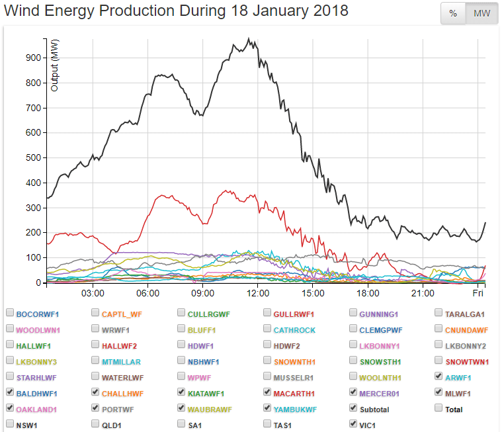Check the CAPTL_WF checkbox

(96, 313)
